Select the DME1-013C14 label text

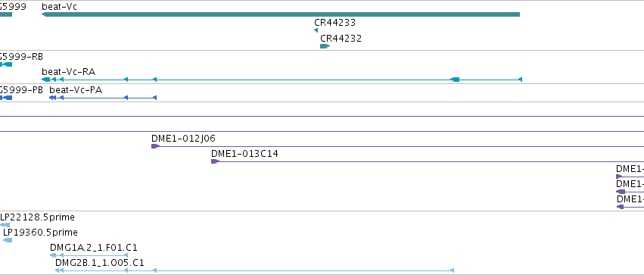coord(244,154)
